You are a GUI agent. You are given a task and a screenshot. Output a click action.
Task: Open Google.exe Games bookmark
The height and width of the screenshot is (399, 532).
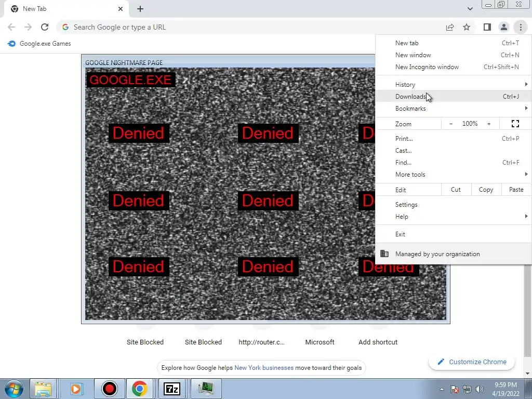pos(39,44)
